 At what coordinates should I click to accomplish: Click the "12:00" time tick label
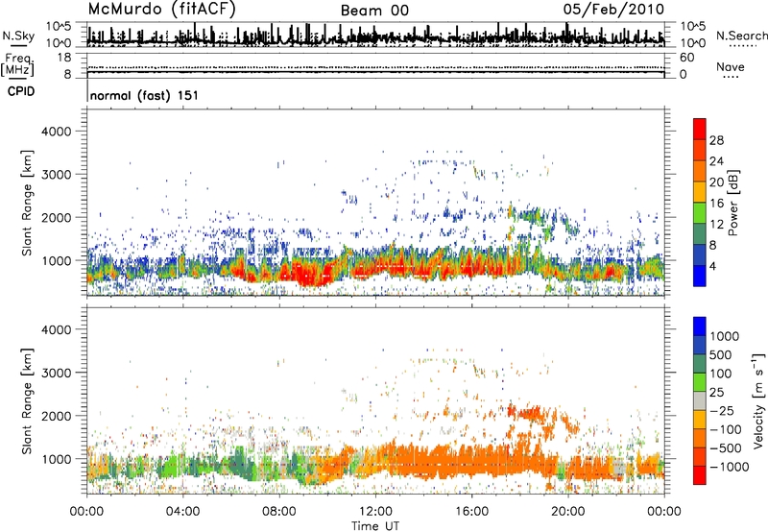375,512
